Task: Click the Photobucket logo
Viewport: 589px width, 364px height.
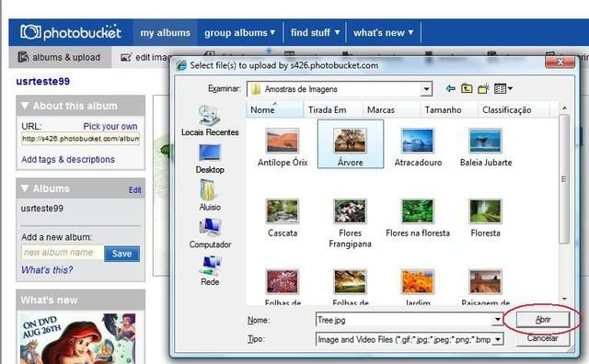Action: 71,32
